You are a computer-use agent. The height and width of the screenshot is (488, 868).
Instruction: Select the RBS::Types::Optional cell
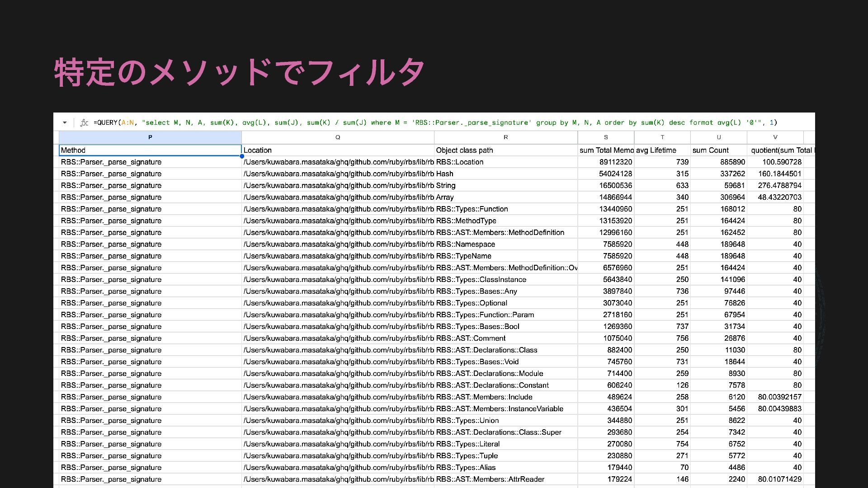point(505,303)
